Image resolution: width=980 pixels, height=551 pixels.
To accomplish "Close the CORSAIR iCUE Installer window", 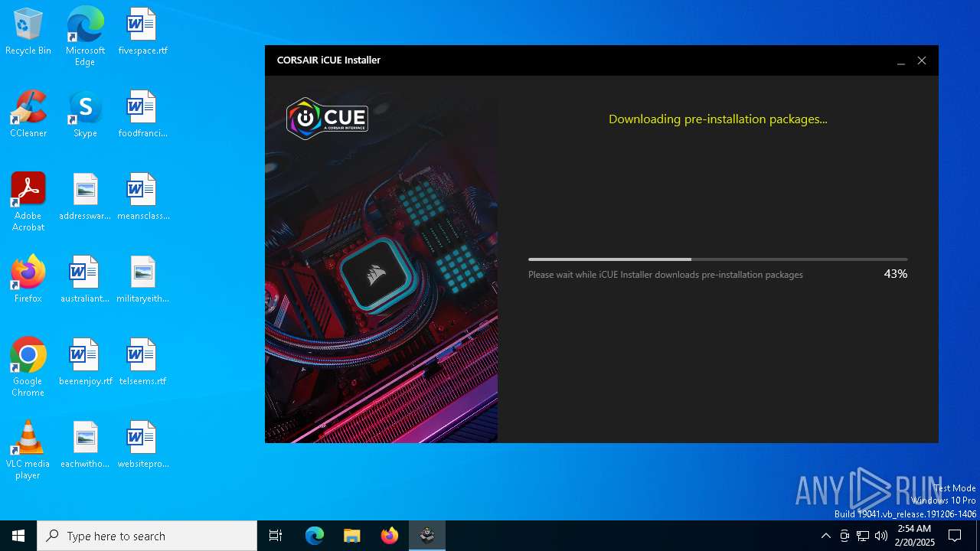I will click(922, 60).
